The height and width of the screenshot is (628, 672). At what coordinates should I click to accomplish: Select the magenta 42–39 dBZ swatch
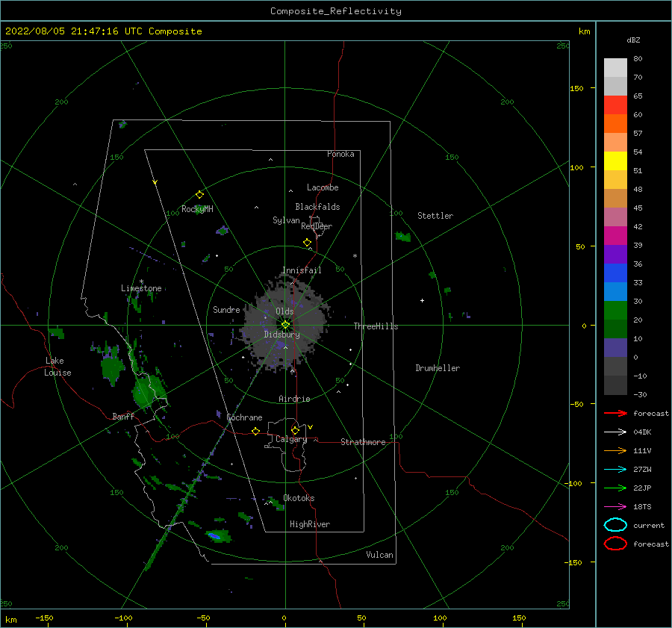615,236
